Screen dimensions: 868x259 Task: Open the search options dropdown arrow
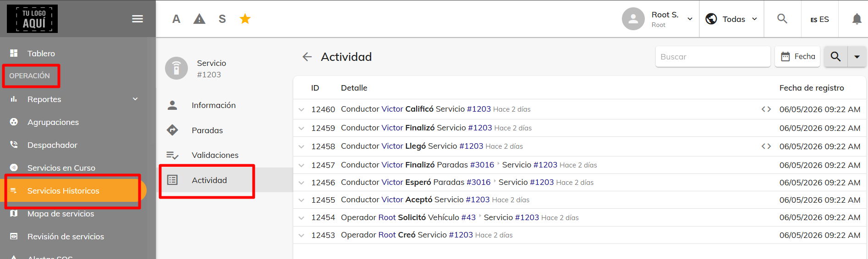click(x=857, y=57)
